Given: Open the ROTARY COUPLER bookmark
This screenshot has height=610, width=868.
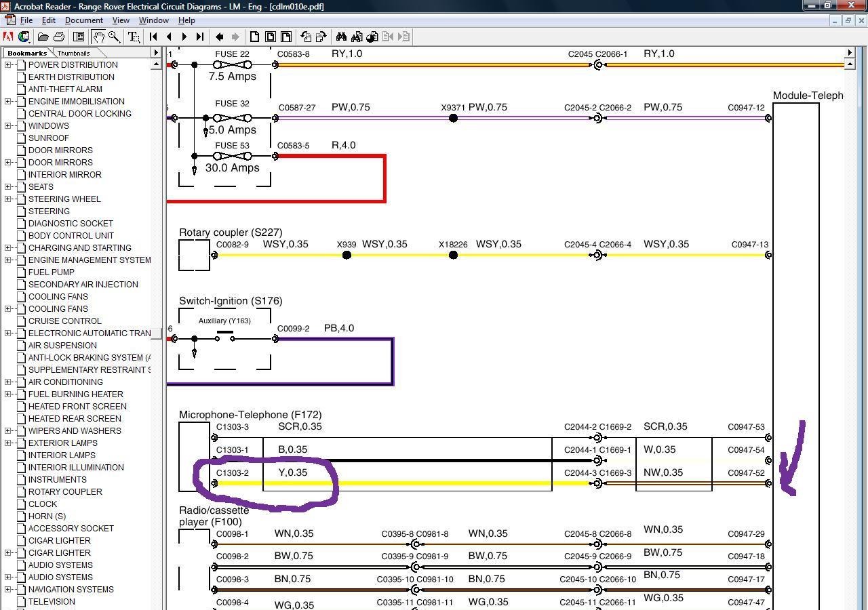Looking at the screenshot, I should 65,492.
